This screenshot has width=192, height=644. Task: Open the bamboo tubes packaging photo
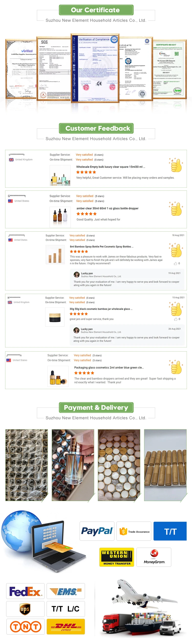coord(165,465)
